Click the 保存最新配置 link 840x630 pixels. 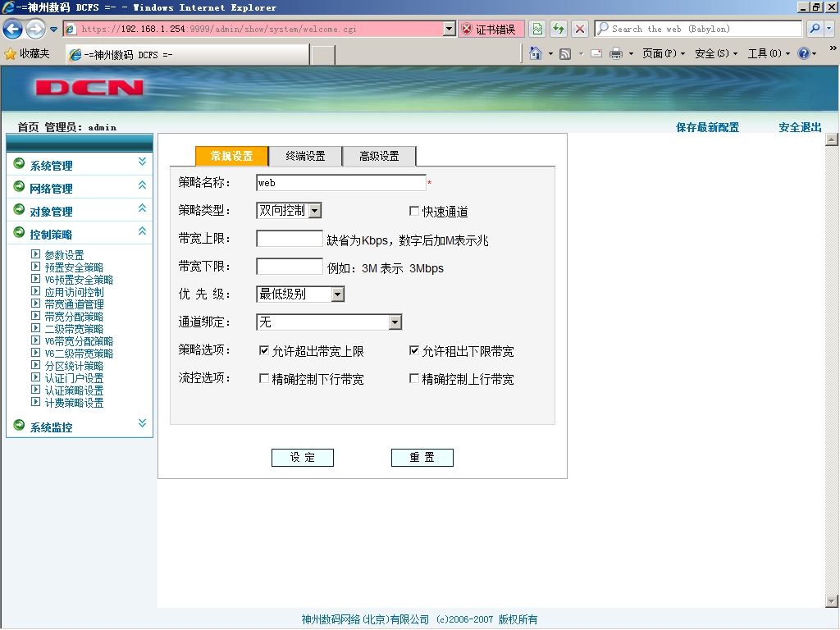(707, 127)
